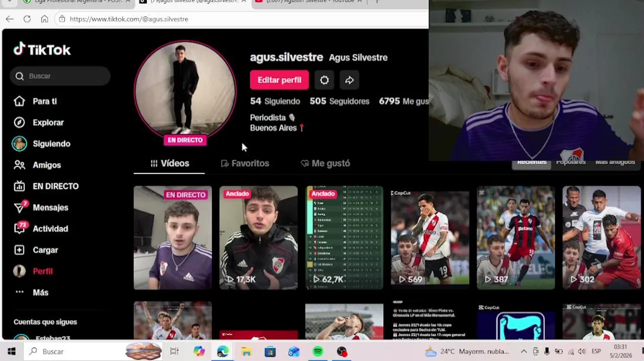Show hidden system tray icons

click(x=524, y=351)
